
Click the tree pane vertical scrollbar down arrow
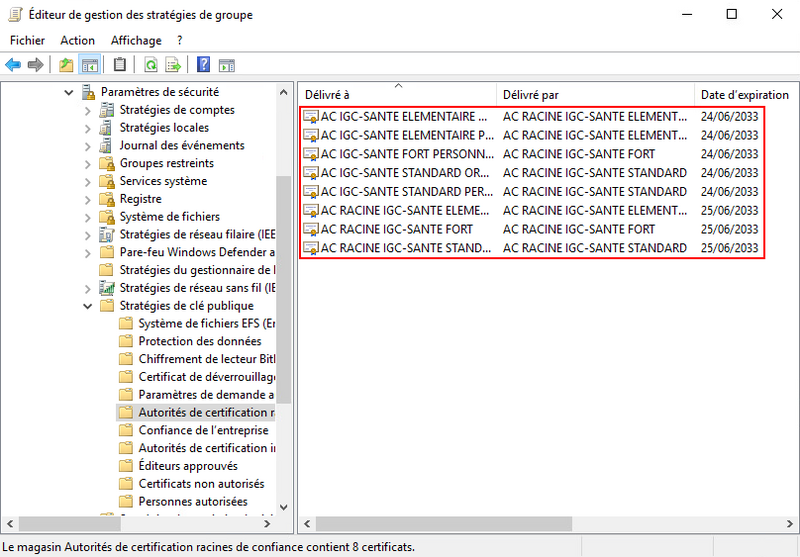coord(283,507)
